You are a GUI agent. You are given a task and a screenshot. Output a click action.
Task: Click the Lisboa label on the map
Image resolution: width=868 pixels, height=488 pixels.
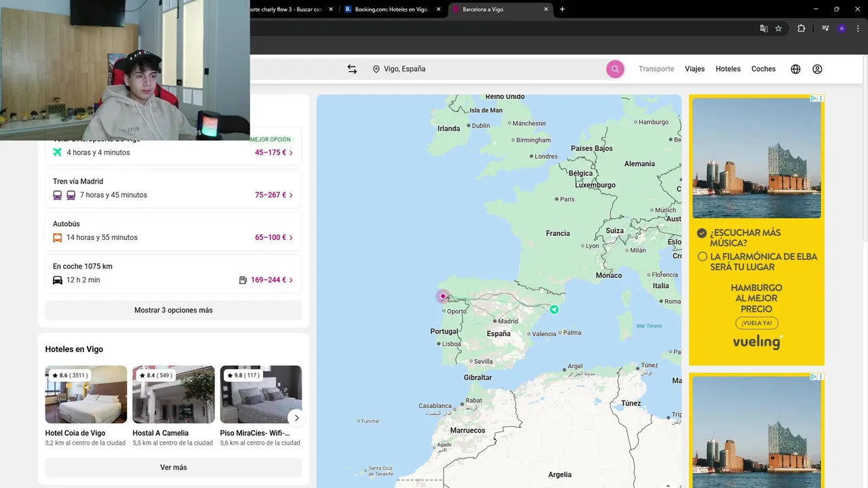449,344
